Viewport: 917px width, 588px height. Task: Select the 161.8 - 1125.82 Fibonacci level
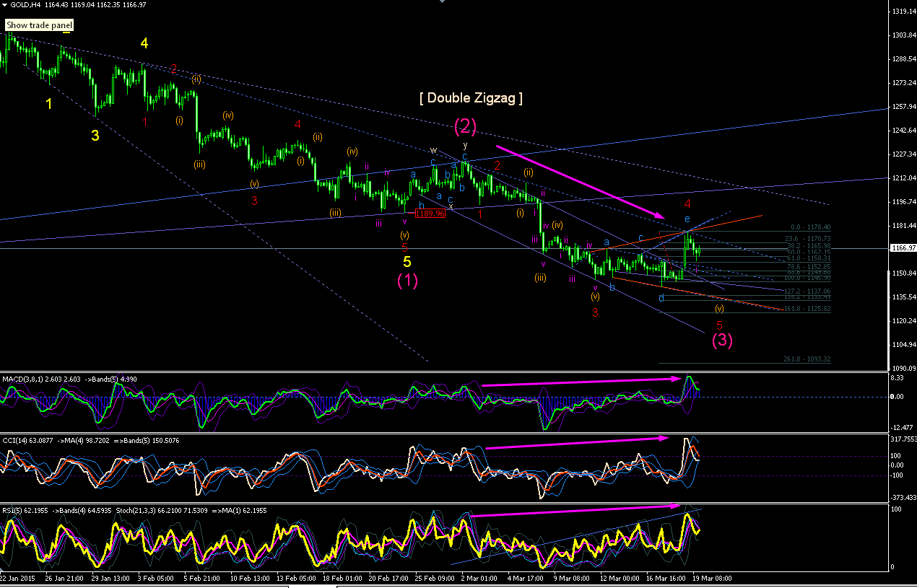807,308
